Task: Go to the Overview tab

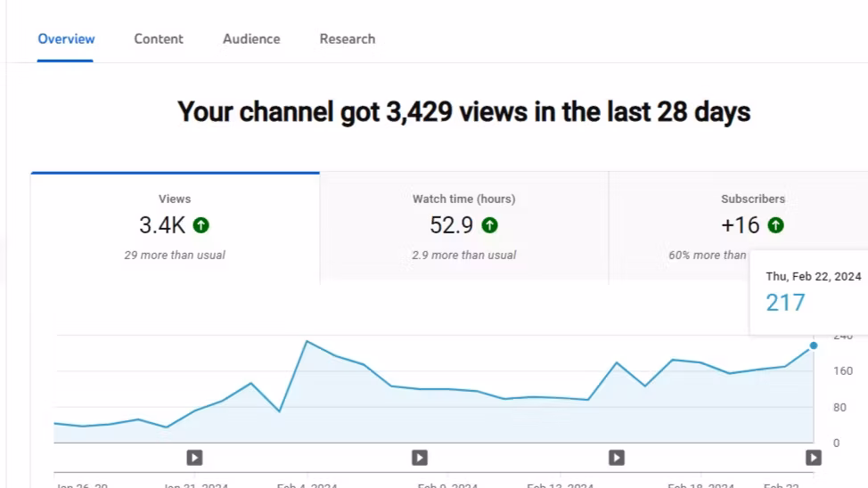Action: coord(66,39)
